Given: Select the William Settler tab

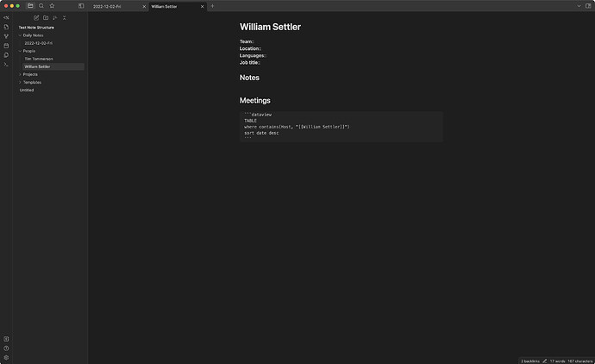Looking at the screenshot, I should [164, 6].
